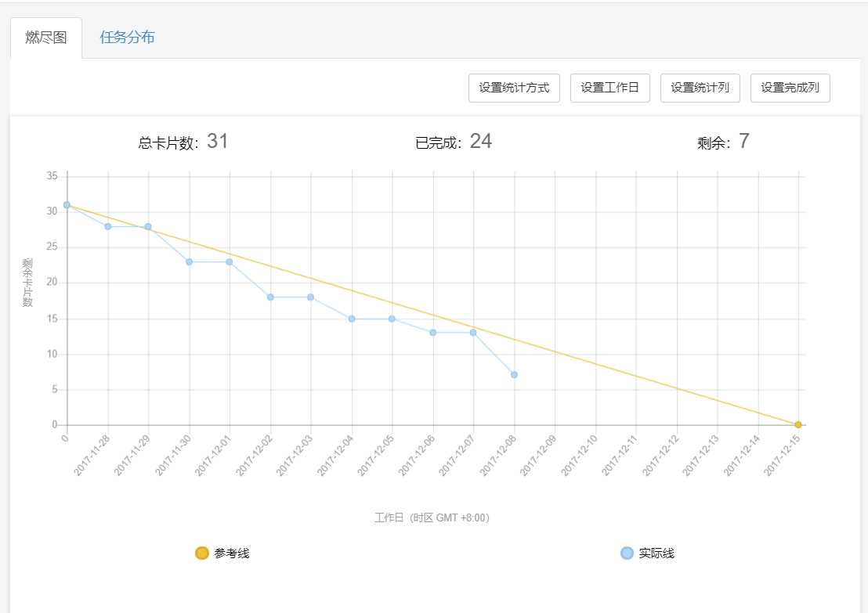Image resolution: width=868 pixels, height=613 pixels.
Task: Toggle the 参考线 legend yellow circle
Action: tap(202, 553)
